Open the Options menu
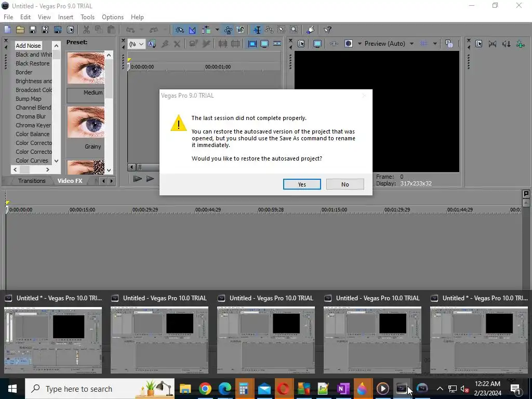Screen dimensions: 532x399 pyautogui.click(x=113, y=17)
